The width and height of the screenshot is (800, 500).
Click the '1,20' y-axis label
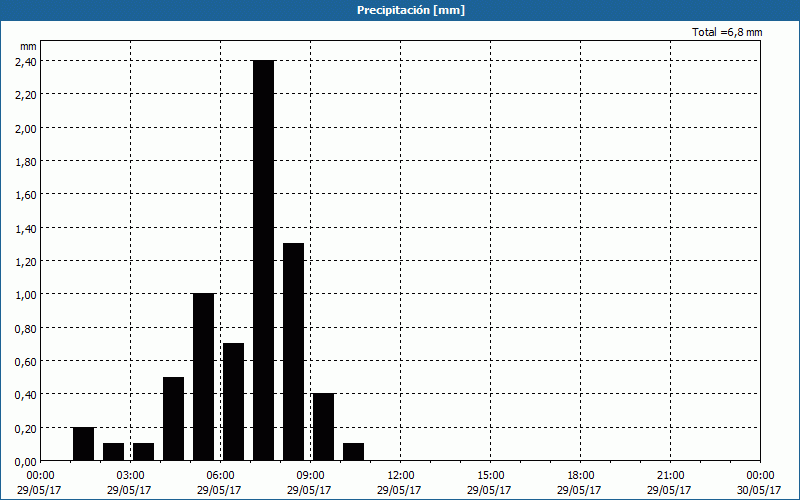pos(26,262)
